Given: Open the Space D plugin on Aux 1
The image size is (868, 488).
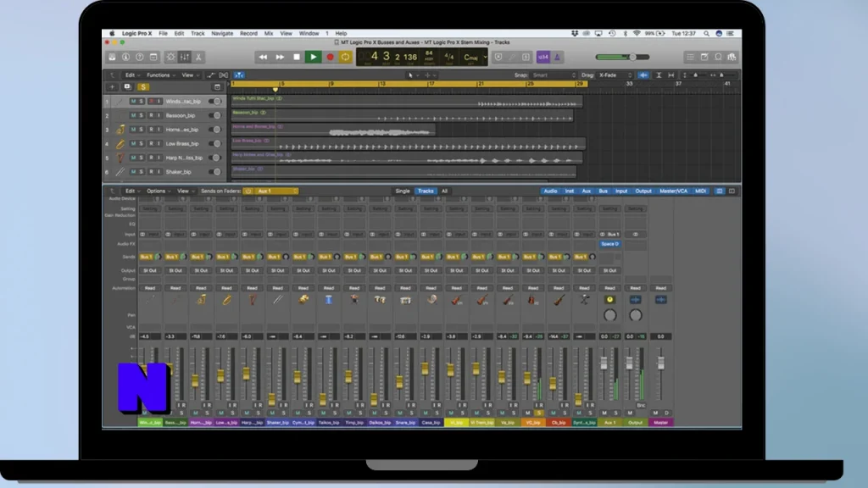Looking at the screenshot, I should pyautogui.click(x=609, y=244).
